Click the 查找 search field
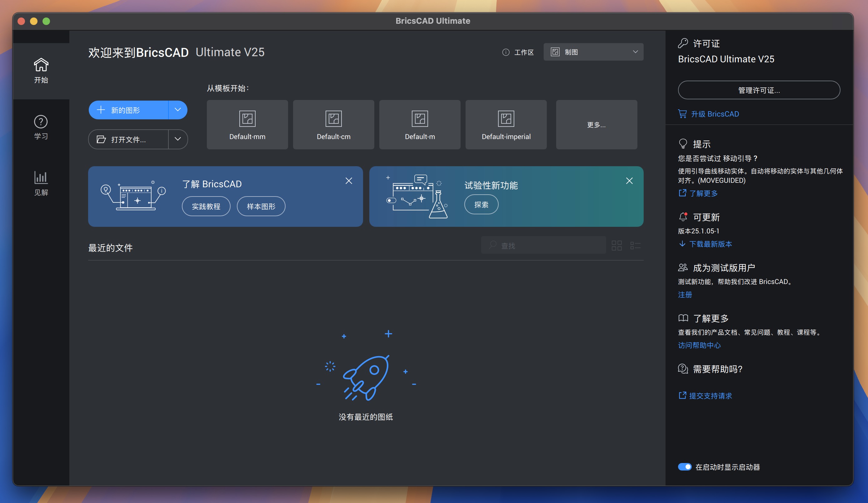 pyautogui.click(x=543, y=245)
